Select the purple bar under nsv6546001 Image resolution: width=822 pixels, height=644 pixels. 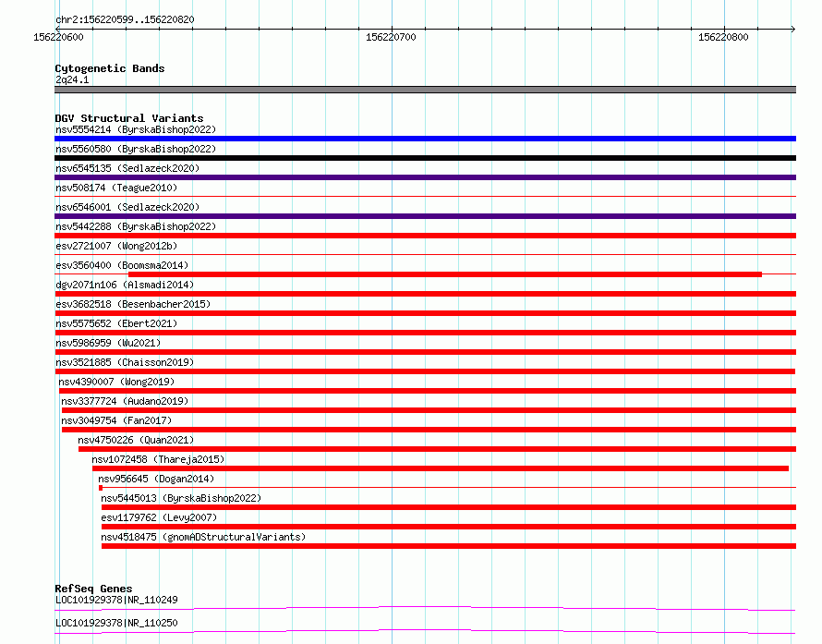[425, 216]
